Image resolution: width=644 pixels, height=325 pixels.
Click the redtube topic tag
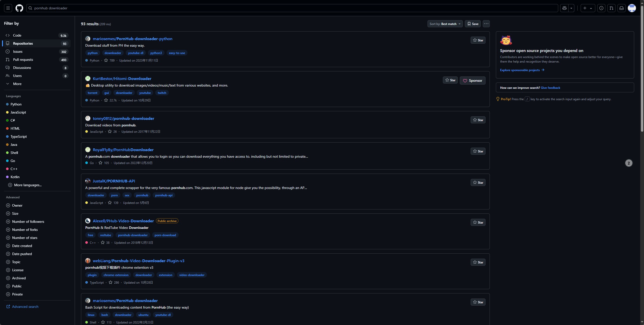pos(105,235)
